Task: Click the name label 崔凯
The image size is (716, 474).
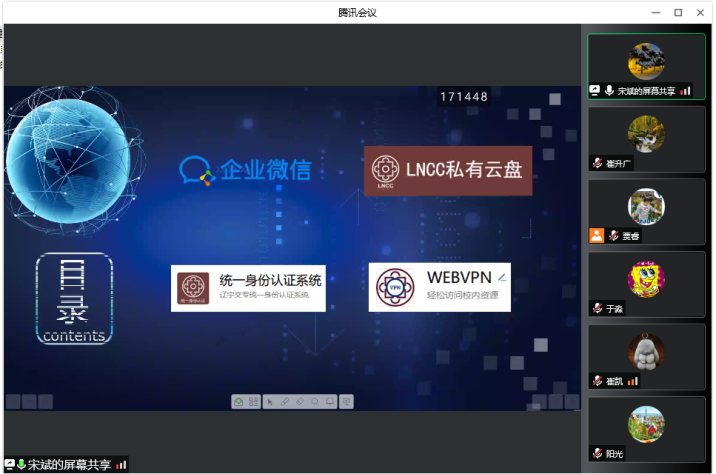Action: 615,381
